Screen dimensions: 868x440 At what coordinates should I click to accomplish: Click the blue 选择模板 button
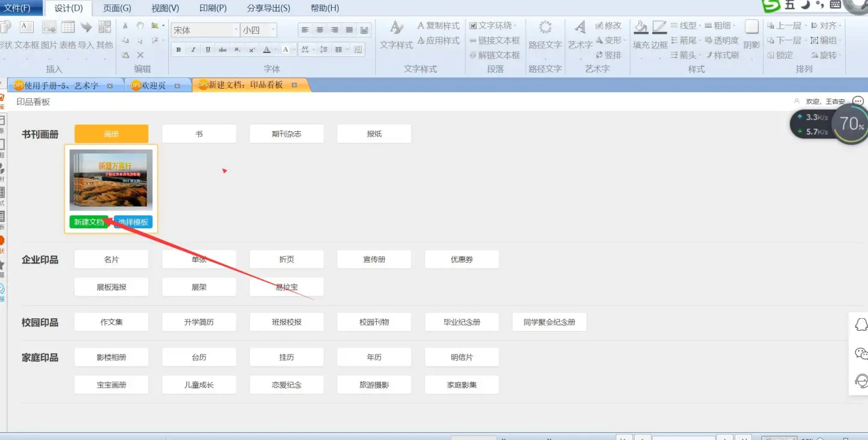pos(133,222)
